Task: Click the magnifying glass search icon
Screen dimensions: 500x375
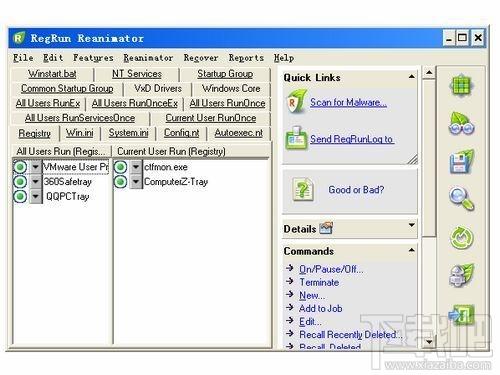Action: (462, 199)
